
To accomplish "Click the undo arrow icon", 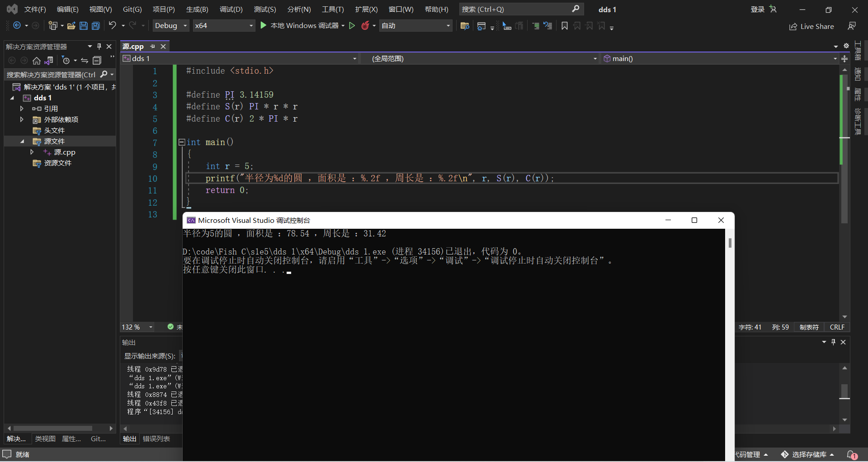I will [113, 25].
